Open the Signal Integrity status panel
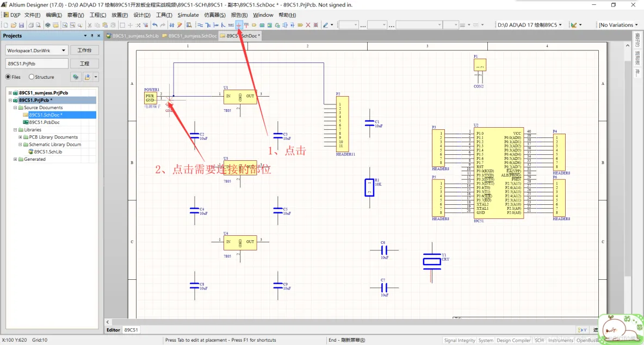The width and height of the screenshot is (644, 345). coord(459,341)
